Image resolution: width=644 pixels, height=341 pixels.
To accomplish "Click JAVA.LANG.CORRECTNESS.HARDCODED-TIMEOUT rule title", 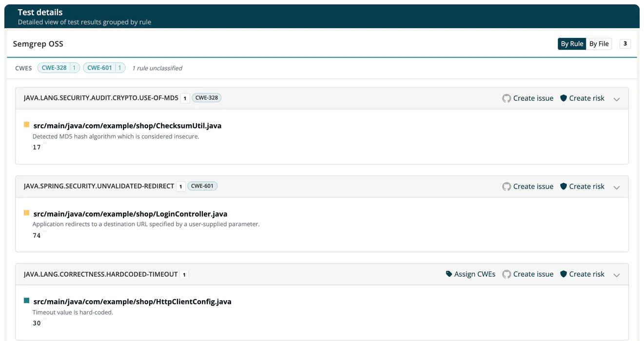I will point(100,274).
